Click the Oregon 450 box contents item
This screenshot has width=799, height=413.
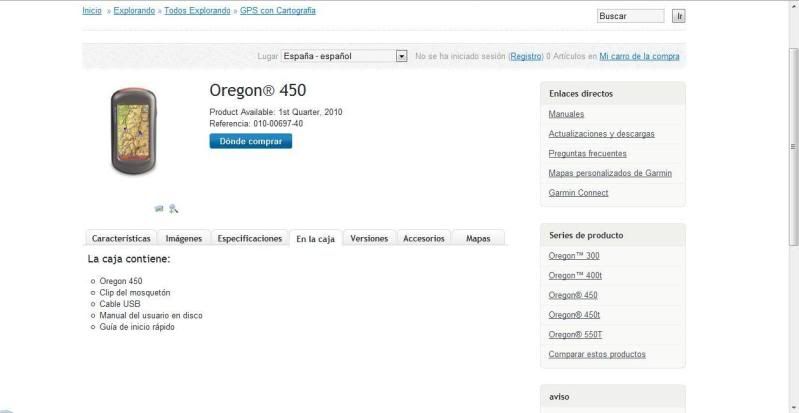(121, 281)
